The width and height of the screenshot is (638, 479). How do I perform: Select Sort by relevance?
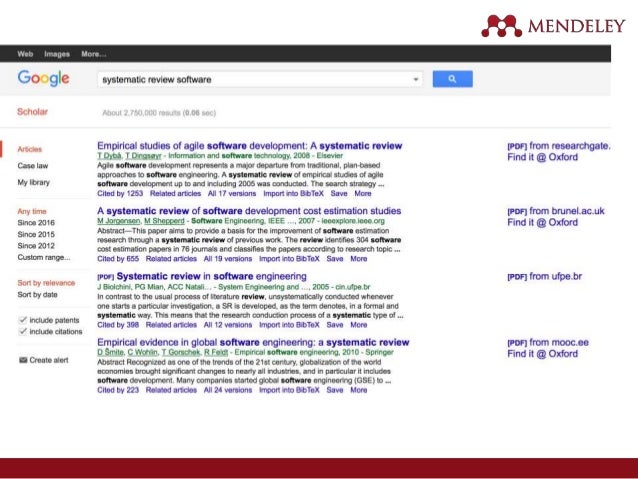tap(46, 283)
